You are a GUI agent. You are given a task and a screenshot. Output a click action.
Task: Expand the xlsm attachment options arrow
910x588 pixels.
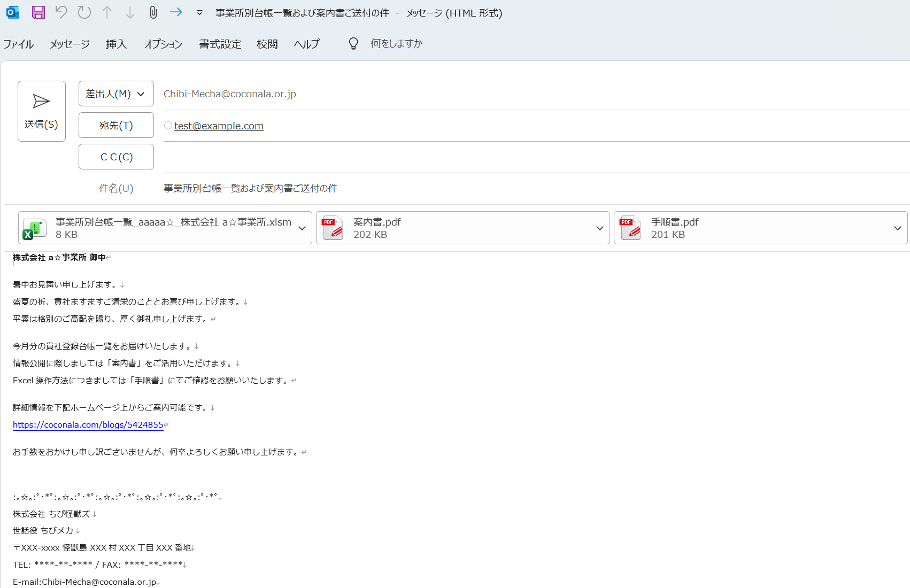302,228
